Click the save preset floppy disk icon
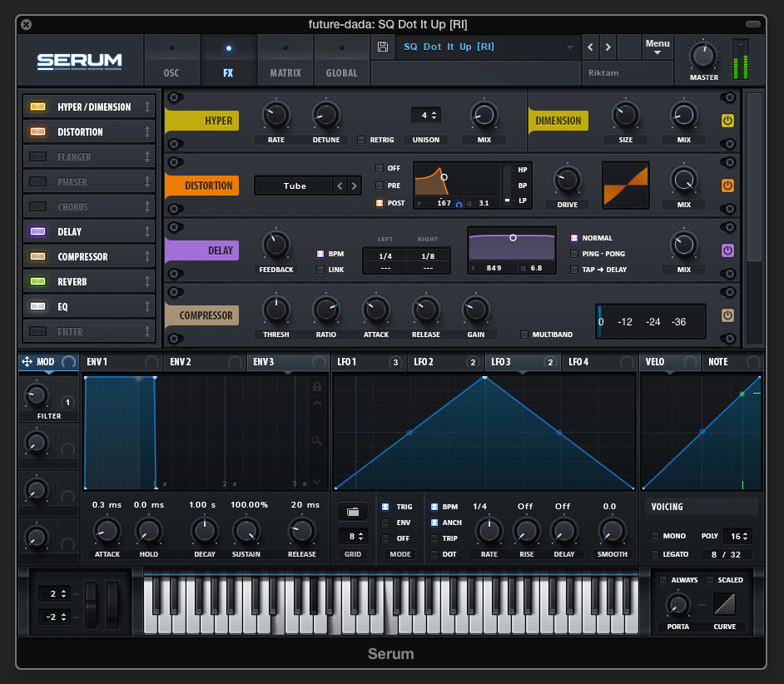This screenshot has height=684, width=784. 383,47
